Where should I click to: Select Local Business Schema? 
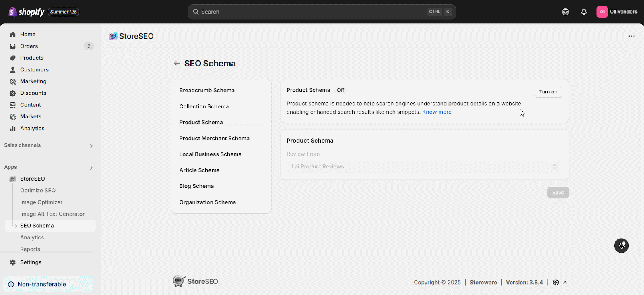[211, 154]
